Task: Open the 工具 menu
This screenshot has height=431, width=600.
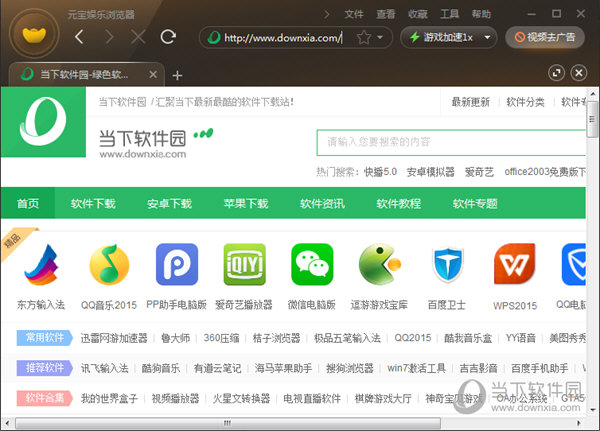Action: click(x=449, y=15)
